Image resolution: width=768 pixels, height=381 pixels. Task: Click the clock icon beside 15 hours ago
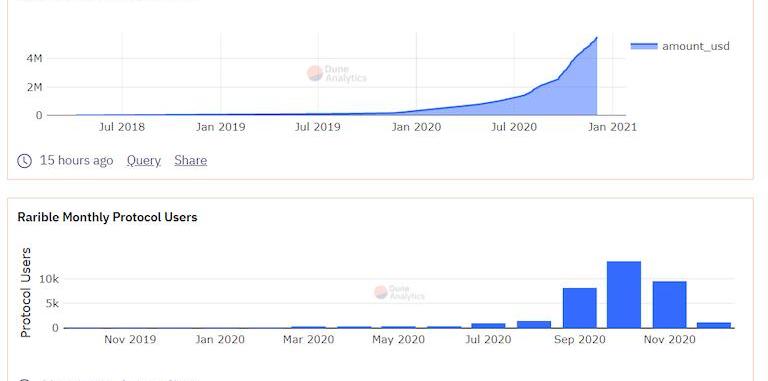(x=24, y=161)
